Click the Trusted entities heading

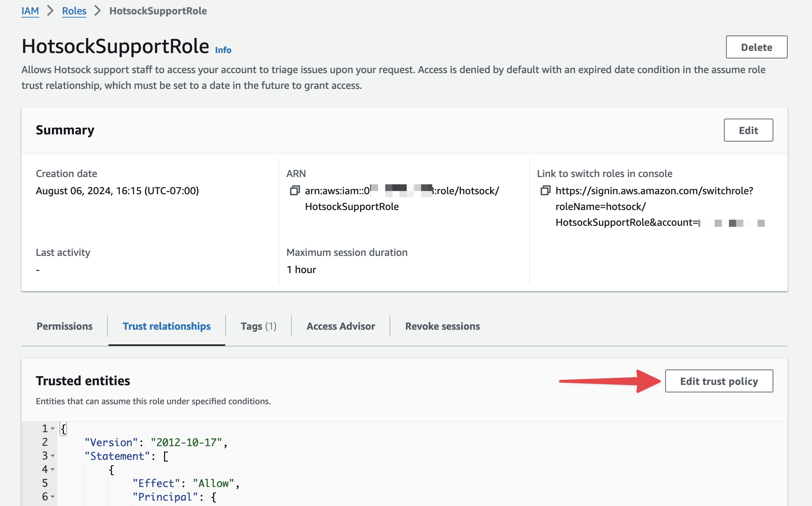coord(83,381)
